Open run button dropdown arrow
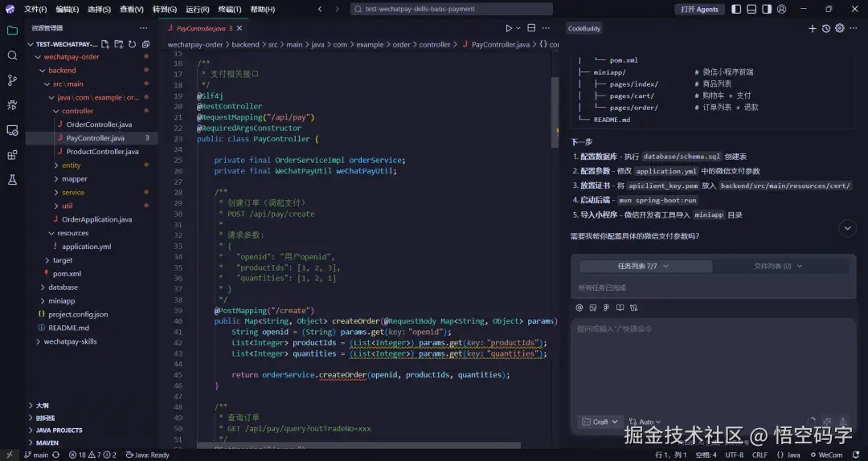 point(518,28)
